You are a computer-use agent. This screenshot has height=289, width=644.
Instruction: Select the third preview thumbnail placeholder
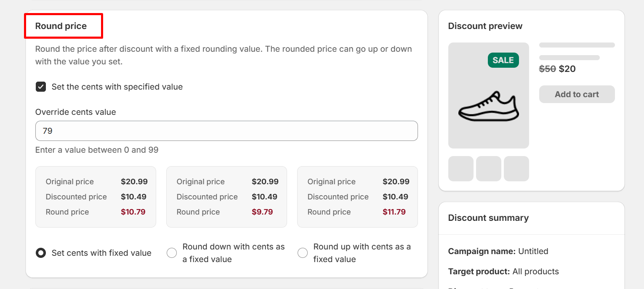(516, 169)
